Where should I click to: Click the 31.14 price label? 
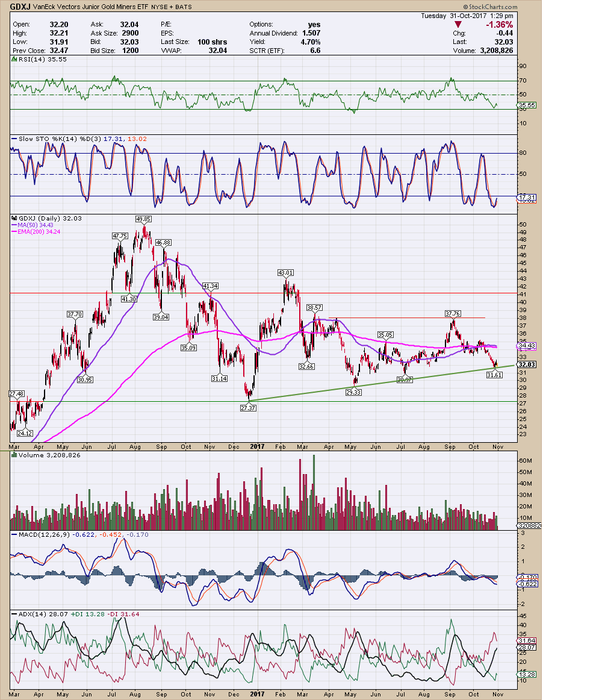tap(219, 378)
